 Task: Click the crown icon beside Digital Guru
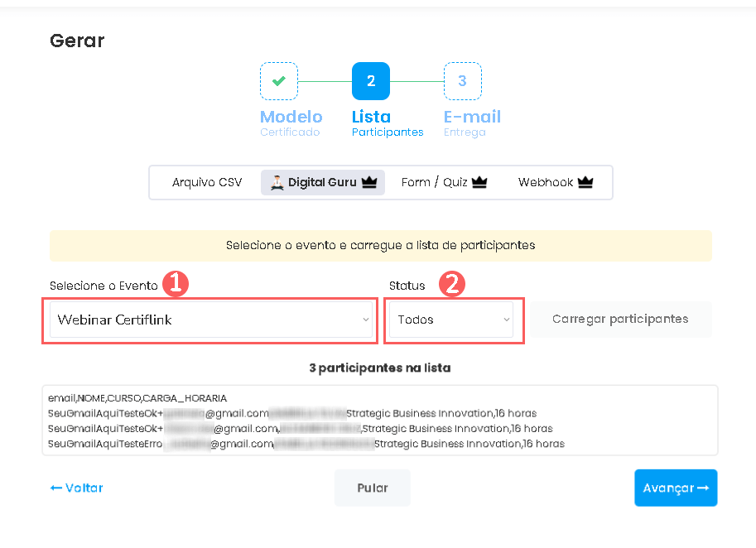tap(370, 182)
